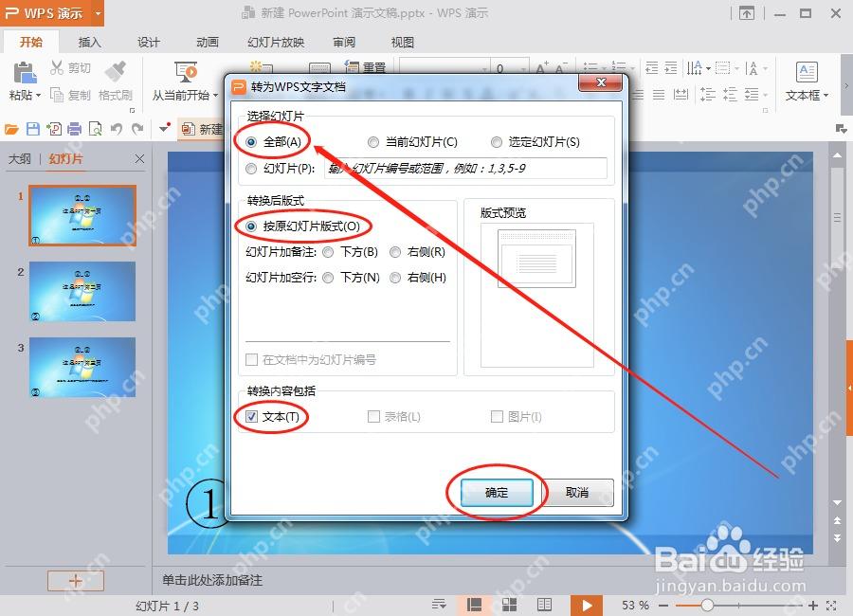This screenshot has height=616, width=853.
Task: Zoom in with the plus button
Action: [813, 606]
